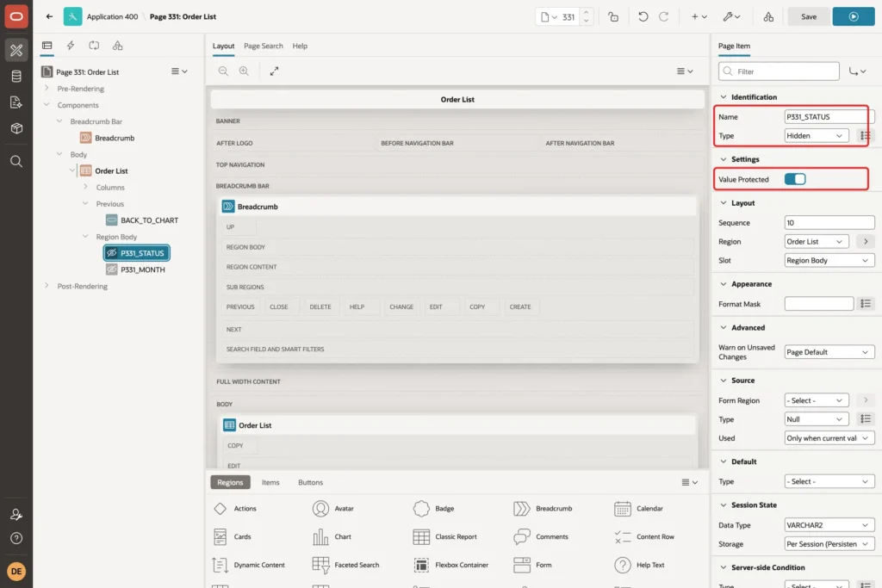882x588 pixels.
Task: Open the Region dropdown showing Order List
Action: click(816, 241)
